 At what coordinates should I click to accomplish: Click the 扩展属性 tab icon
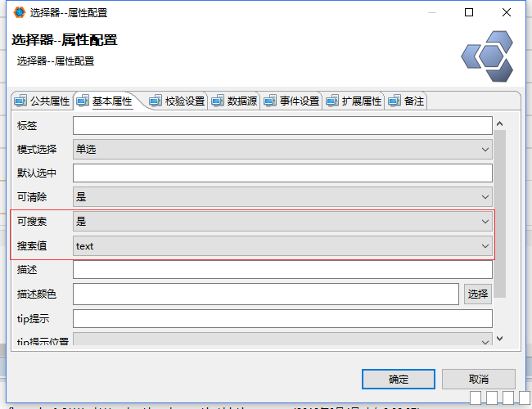coord(331,101)
